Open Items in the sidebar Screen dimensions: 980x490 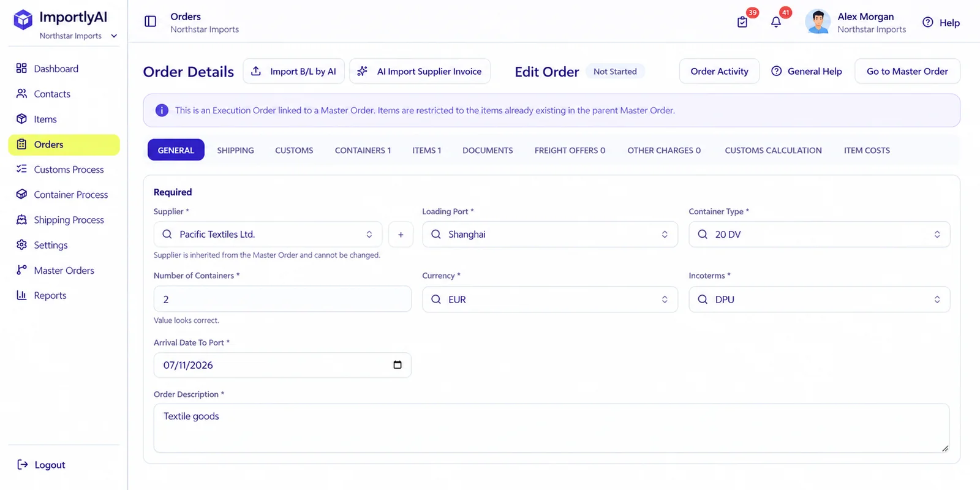(x=64, y=119)
